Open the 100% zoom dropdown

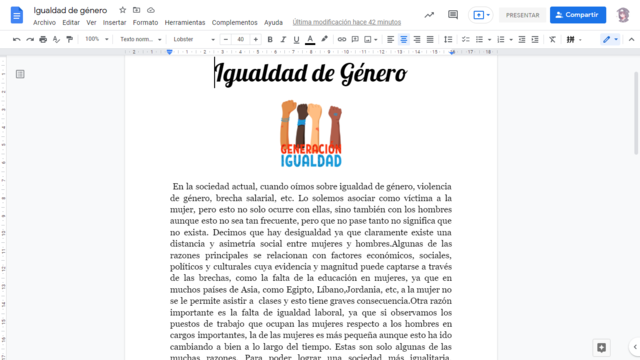click(96, 39)
